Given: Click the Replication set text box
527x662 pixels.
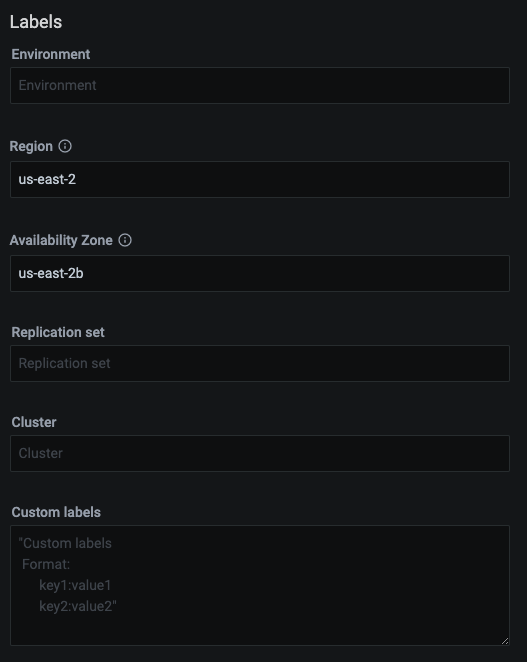Looking at the screenshot, I should point(260,364).
